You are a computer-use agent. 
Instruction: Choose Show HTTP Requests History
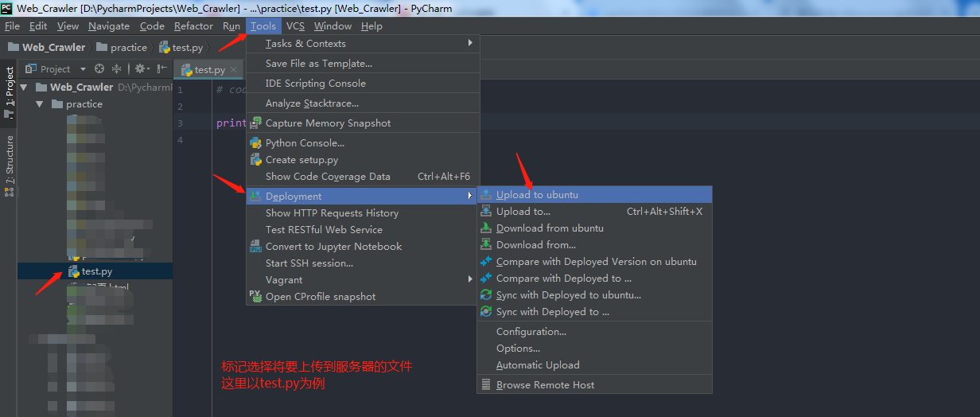click(363, 213)
